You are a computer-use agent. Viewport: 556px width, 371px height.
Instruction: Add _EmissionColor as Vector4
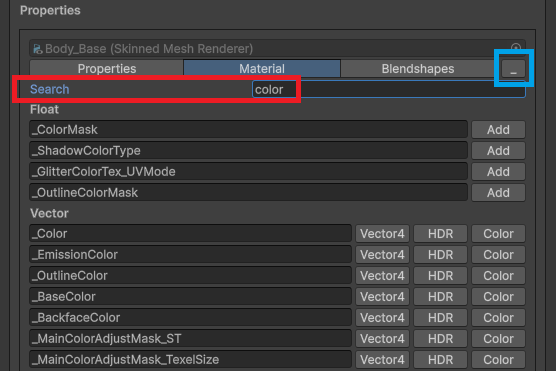[x=382, y=255]
